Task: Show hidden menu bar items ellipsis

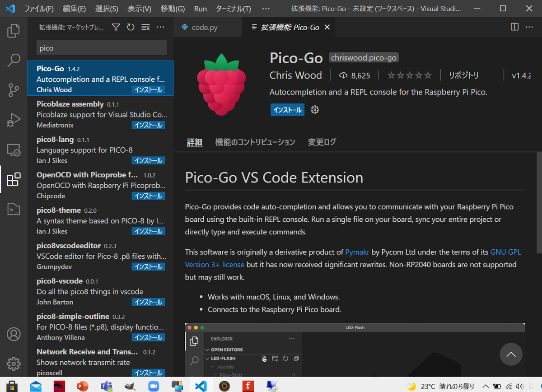Action: click(266, 9)
